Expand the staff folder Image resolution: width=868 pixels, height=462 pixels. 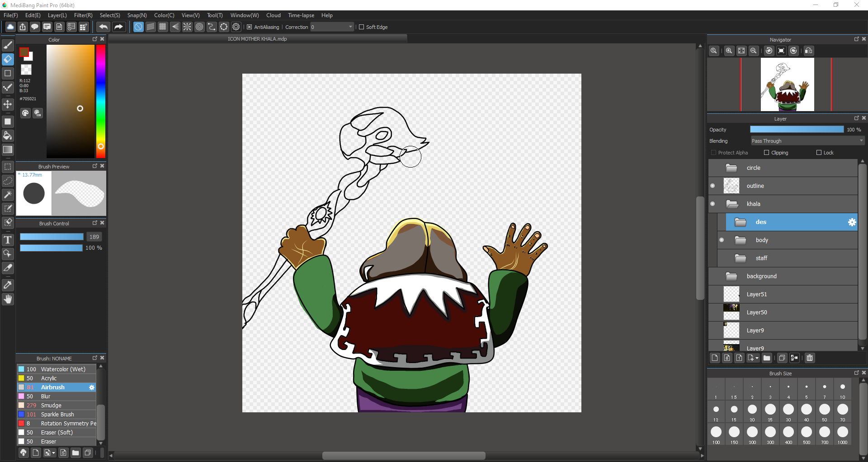point(741,258)
